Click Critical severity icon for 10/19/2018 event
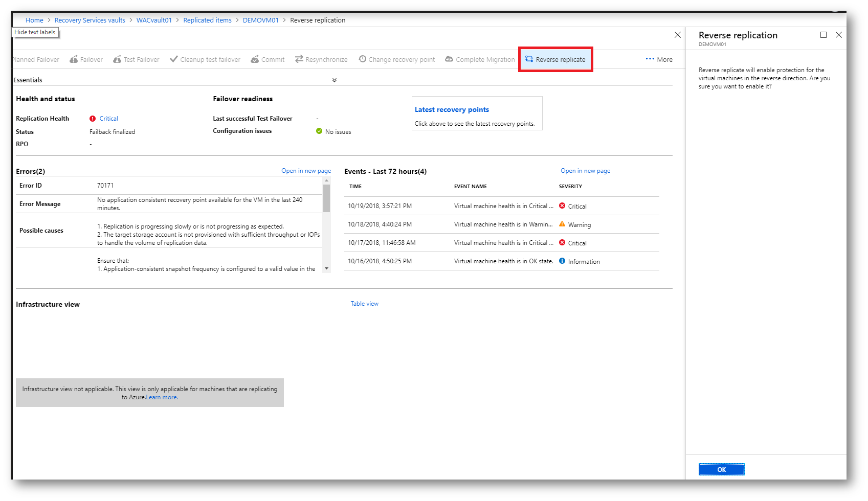This screenshot has height=501, width=868. [562, 206]
